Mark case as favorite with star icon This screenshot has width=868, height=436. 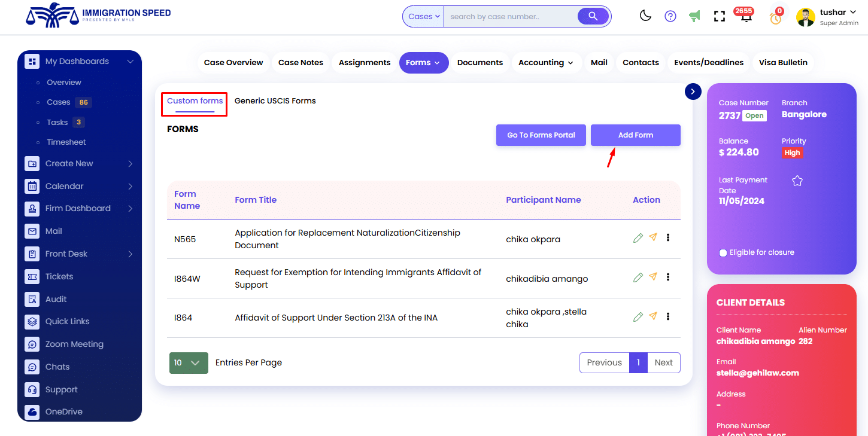click(797, 181)
